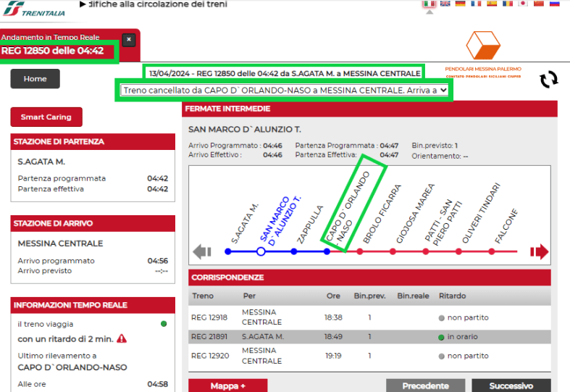
Task: Open the Pendolari Messina Palermo cube logo
Action: 483,46
